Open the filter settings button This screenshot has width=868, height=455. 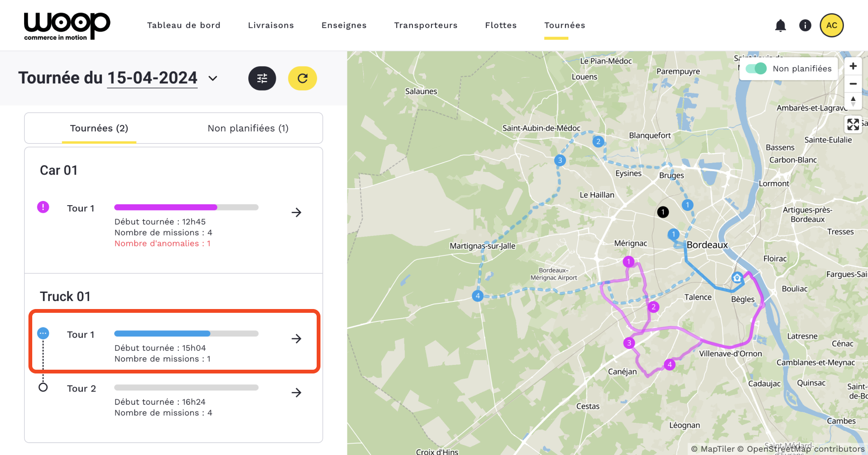(262, 79)
